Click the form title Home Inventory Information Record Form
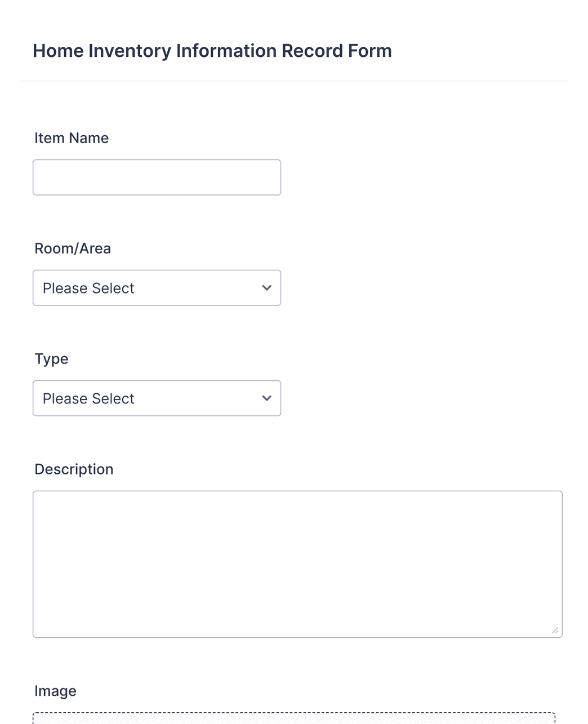This screenshot has height=724, width=588. [x=212, y=51]
